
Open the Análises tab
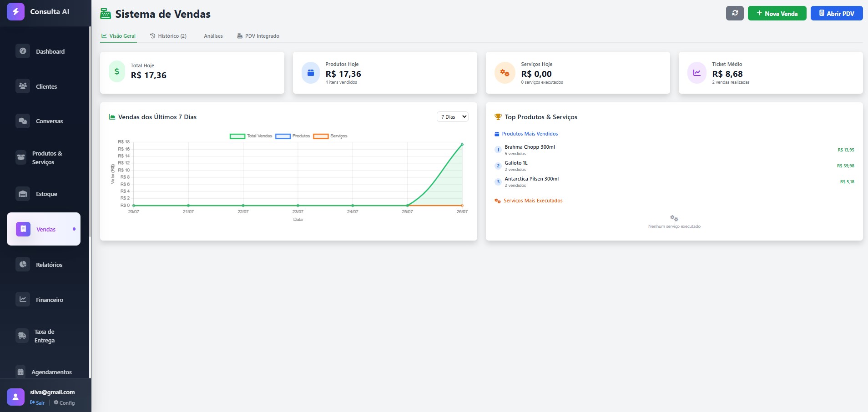[213, 36]
